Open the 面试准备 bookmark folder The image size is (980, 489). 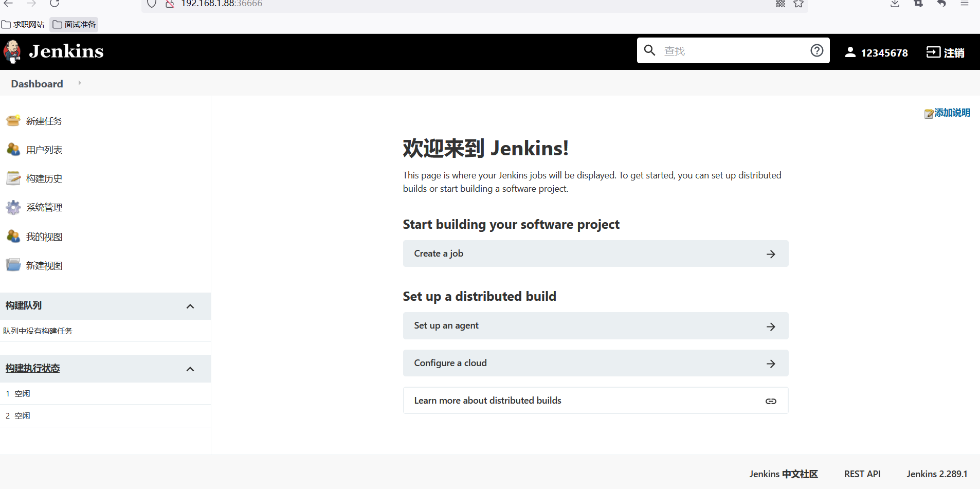click(x=74, y=24)
